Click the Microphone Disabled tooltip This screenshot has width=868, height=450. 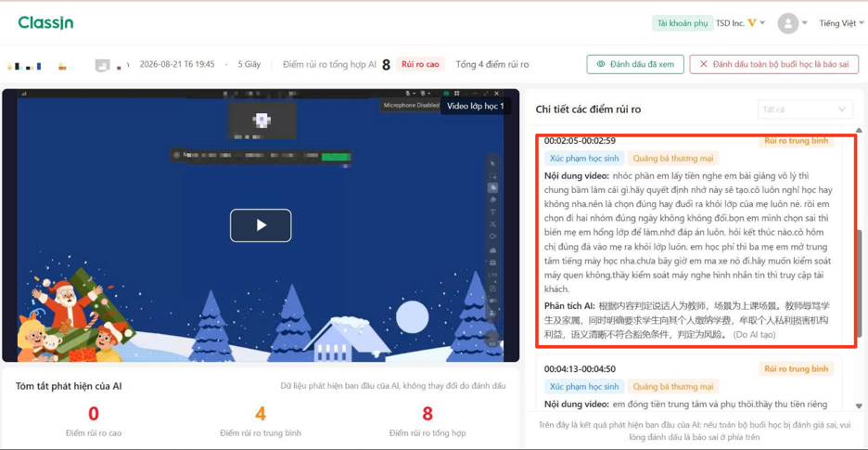point(411,105)
